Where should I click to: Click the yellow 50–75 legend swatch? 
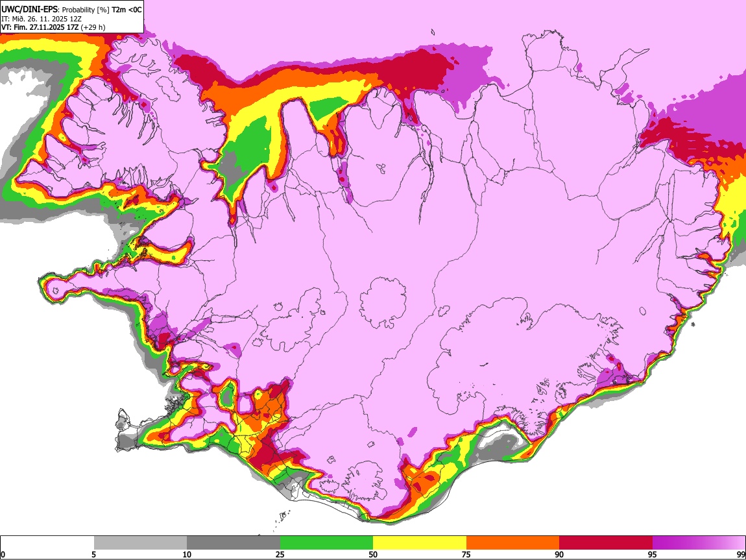(420, 543)
